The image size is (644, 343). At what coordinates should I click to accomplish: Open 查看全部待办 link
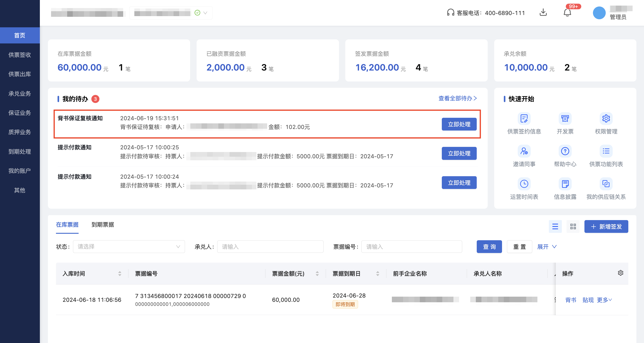(457, 98)
